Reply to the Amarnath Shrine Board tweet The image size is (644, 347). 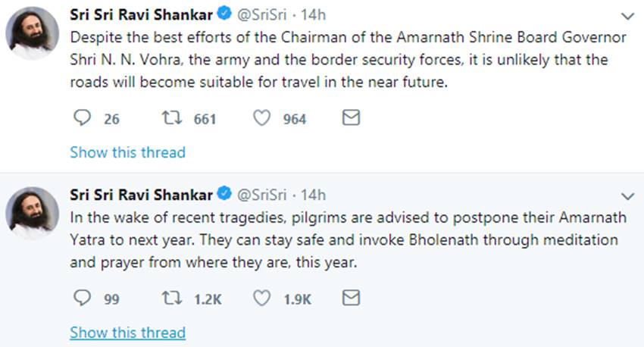(82, 118)
